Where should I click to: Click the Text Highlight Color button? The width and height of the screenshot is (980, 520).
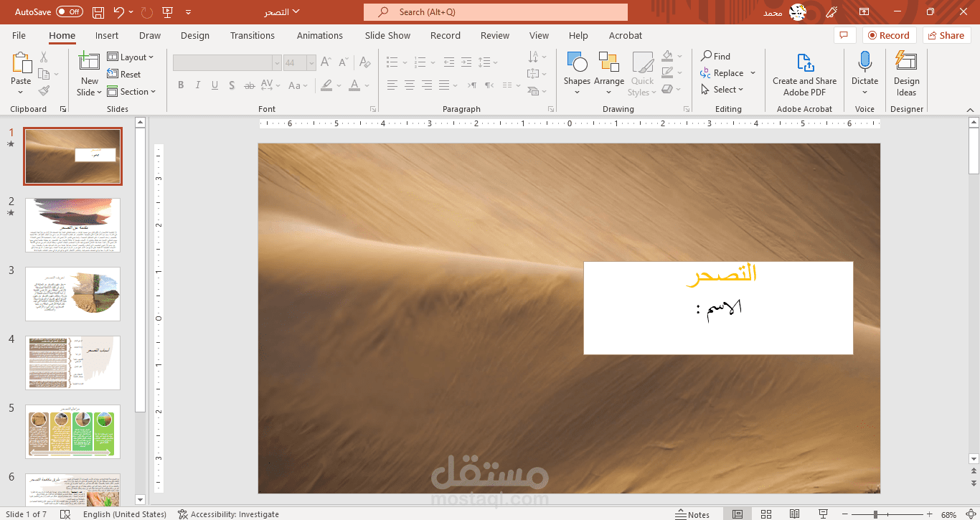click(326, 85)
